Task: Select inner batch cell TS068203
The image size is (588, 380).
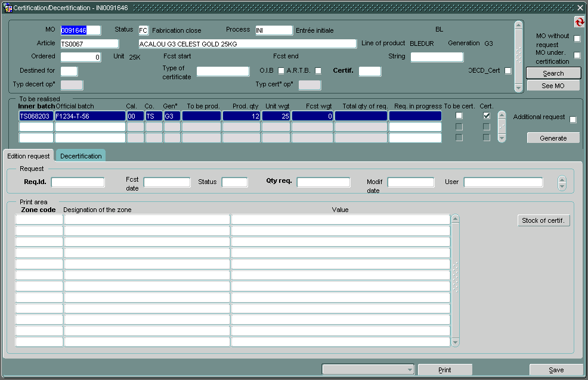Action: pyautogui.click(x=36, y=116)
